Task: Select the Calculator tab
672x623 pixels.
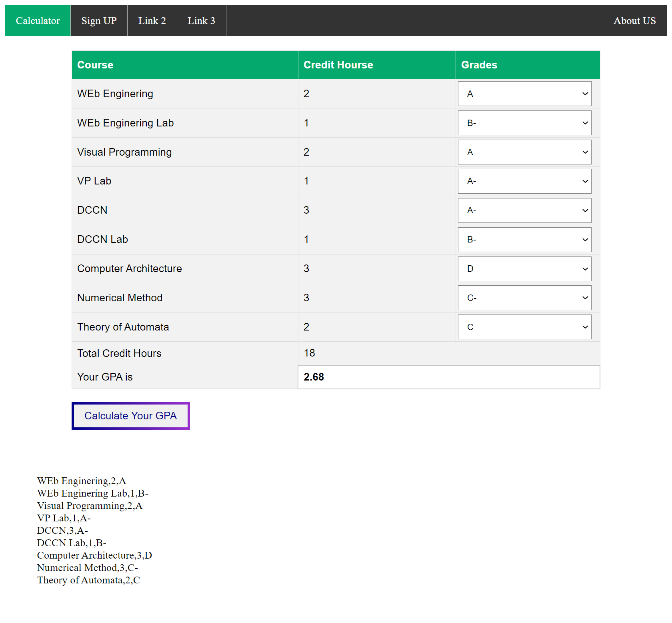Action: [x=38, y=20]
